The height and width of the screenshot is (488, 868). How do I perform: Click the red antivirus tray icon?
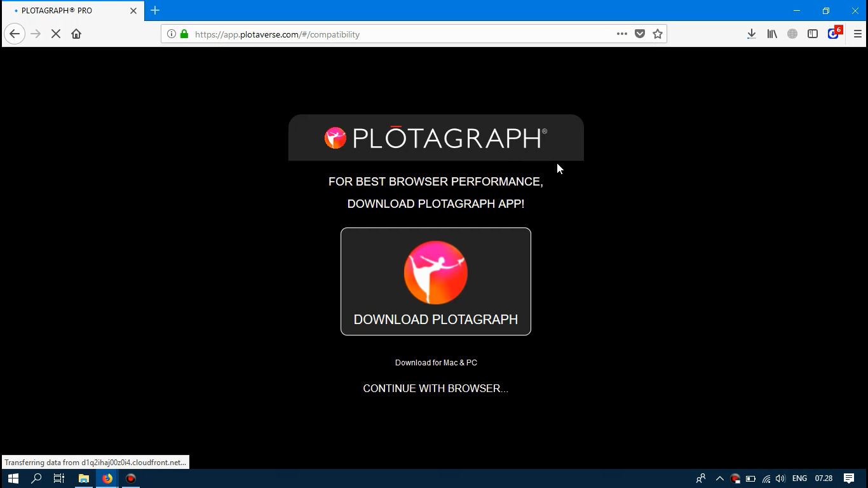pos(735,478)
